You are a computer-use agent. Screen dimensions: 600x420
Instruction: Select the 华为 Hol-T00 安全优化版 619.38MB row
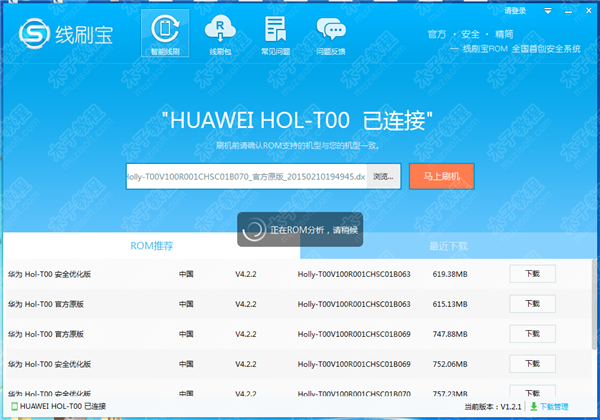pos(298,274)
